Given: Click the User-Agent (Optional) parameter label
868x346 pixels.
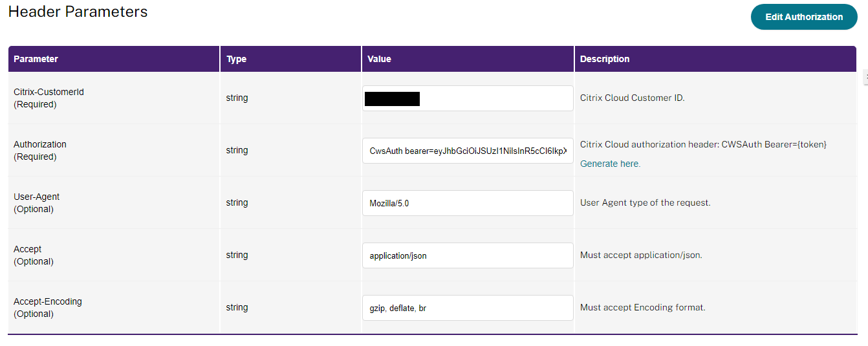Looking at the screenshot, I should point(37,202).
